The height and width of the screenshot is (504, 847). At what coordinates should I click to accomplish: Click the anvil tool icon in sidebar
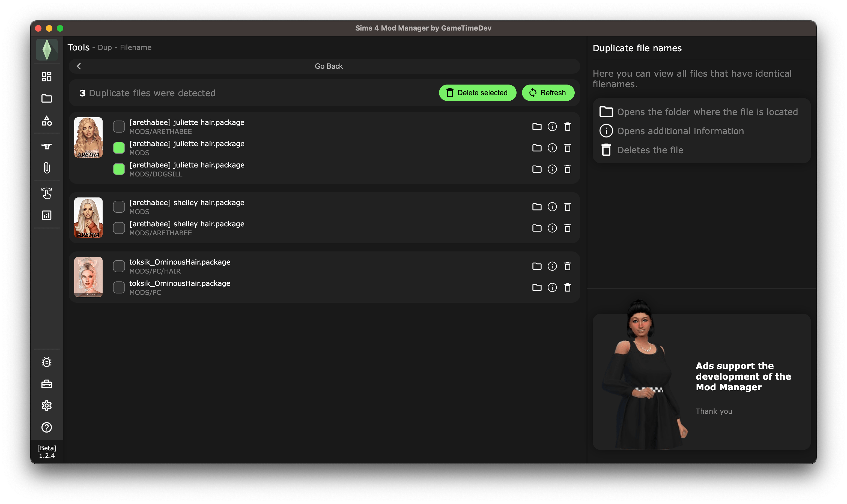47,146
